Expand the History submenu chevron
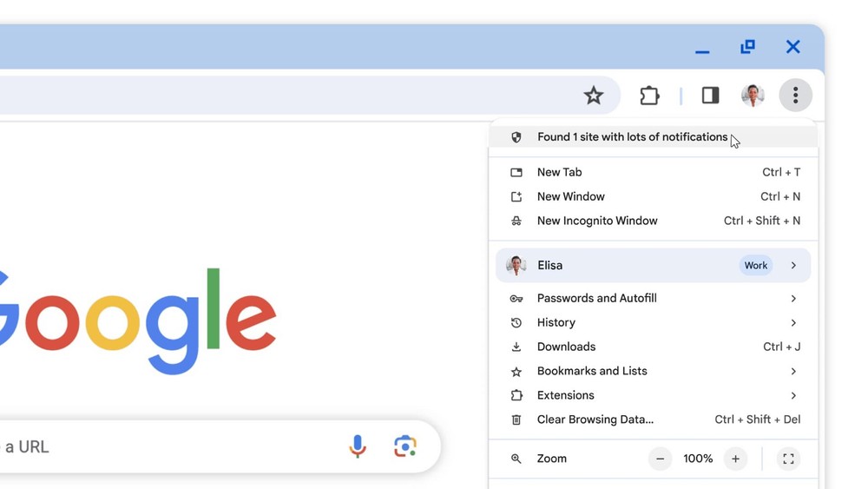The width and height of the screenshot is (868, 489). pyautogui.click(x=793, y=323)
